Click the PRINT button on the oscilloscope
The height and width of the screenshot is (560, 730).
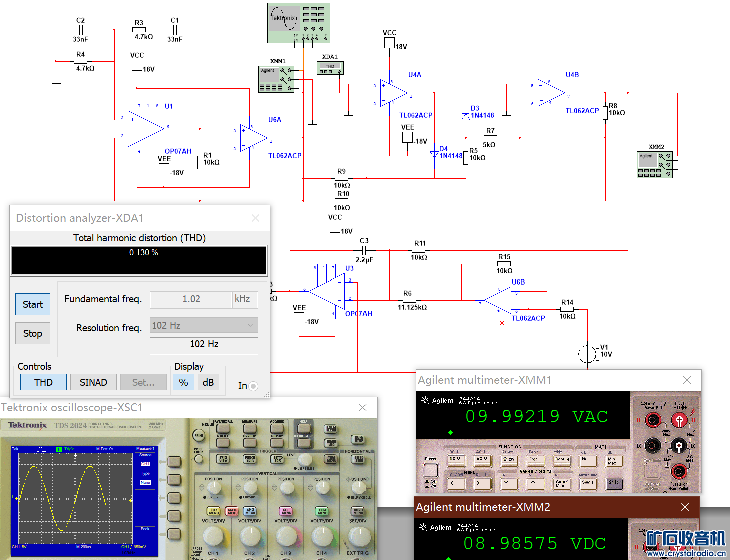199,436
